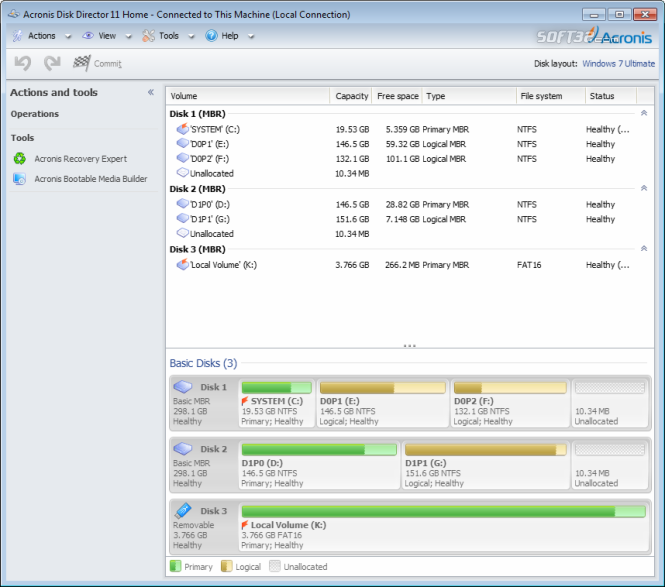This screenshot has height=587, width=665.
Task: Click the D1P0 (D:) volume icon in list
Action: pos(182,204)
